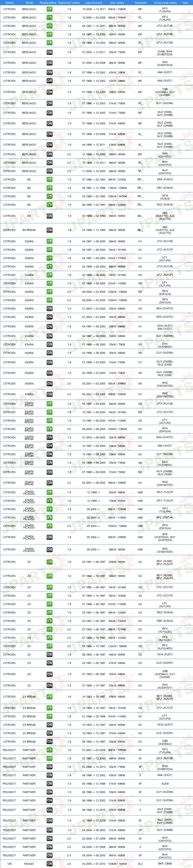
Task: Click petrol icon in BX D6A (XU9J2) row
Action: click(49, 180)
